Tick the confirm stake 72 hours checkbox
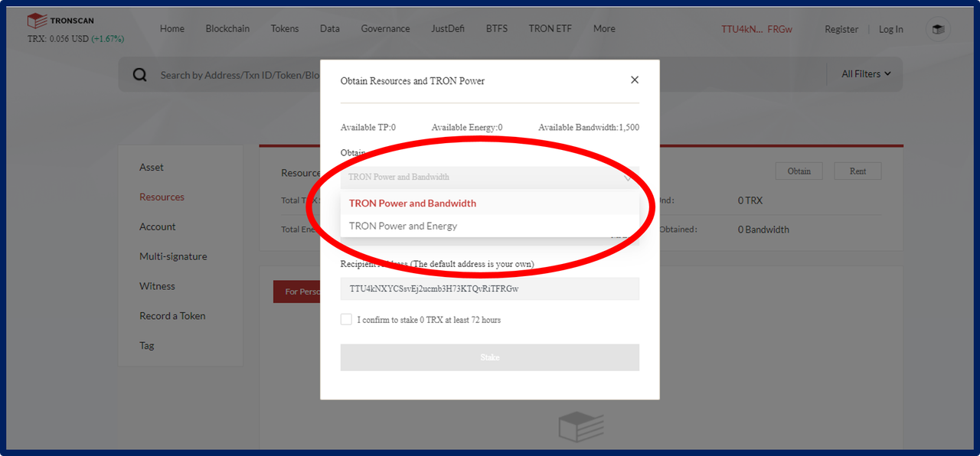The image size is (980, 456). 346,319
